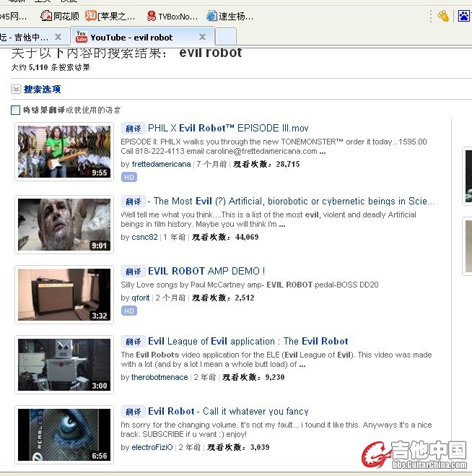The image size is (472, 476).
Task: Open the TVBoxNo bookmark
Action: (172, 16)
